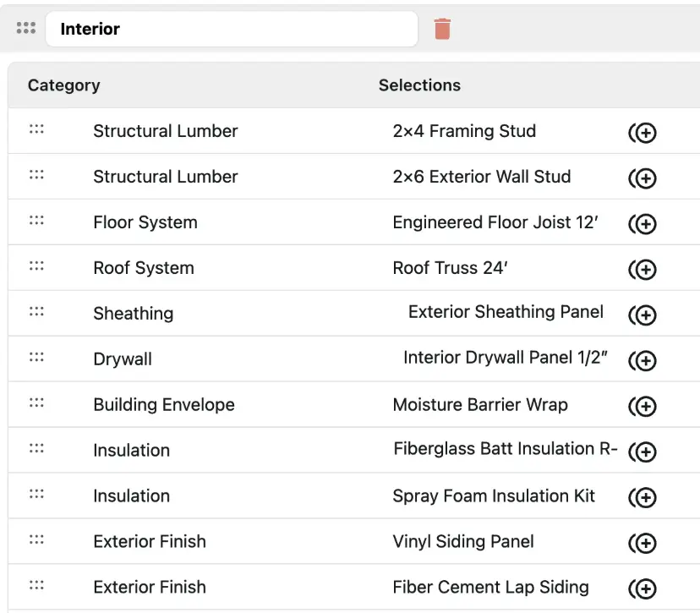Click the grid handle icon beside Interior field

pyautogui.click(x=25, y=27)
